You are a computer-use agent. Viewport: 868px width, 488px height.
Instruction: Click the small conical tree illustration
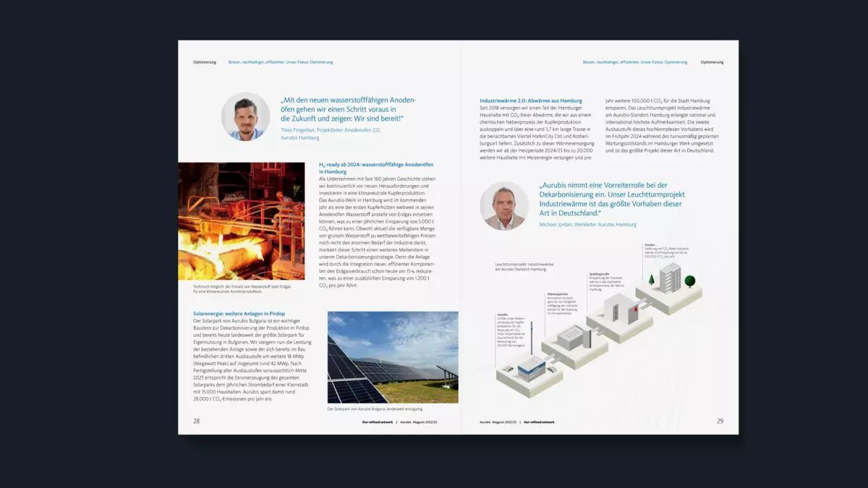[652, 279]
